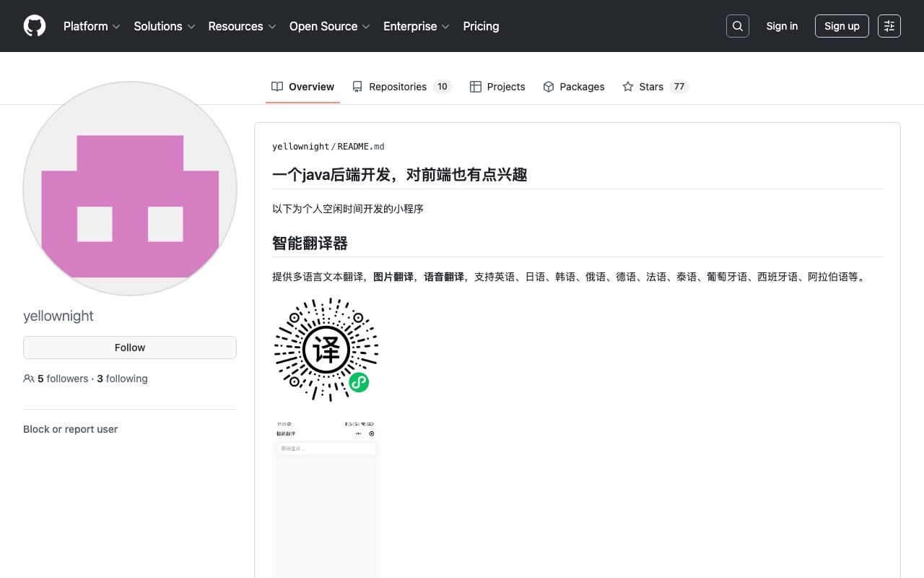This screenshot has width=924, height=578.
Task: Click the Stars star icon
Action: 628,87
